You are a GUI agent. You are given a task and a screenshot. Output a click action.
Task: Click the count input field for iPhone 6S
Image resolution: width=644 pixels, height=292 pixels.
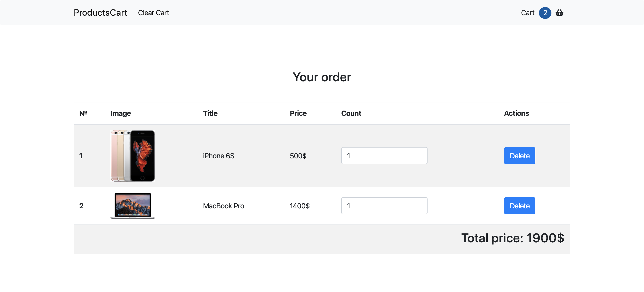click(x=384, y=155)
